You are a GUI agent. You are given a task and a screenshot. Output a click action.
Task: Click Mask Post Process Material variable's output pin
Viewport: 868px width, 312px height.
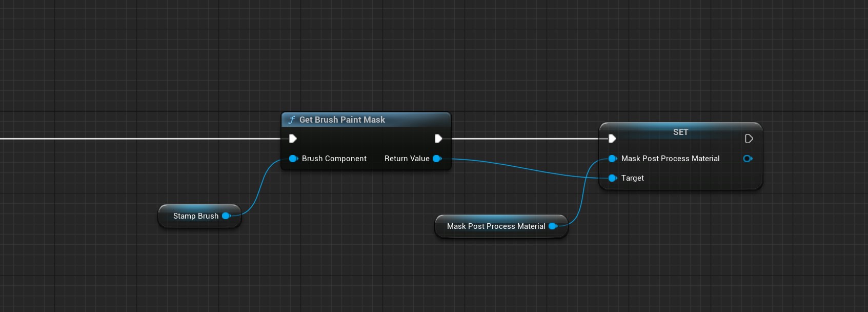click(x=552, y=226)
